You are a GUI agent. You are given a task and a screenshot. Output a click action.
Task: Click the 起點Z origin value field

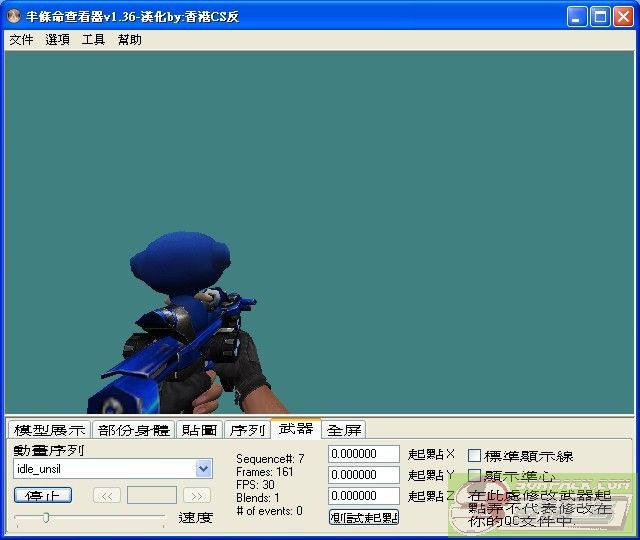[x=363, y=496]
